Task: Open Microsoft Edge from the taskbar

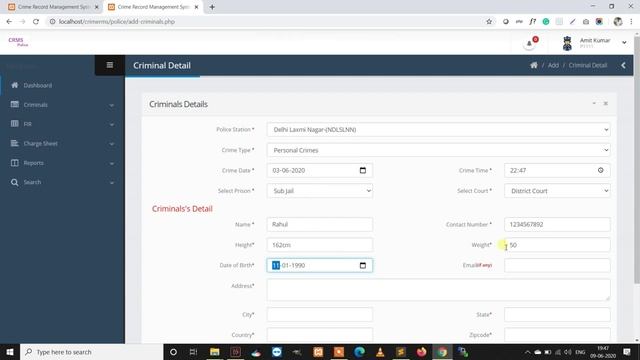Action: tap(359, 352)
